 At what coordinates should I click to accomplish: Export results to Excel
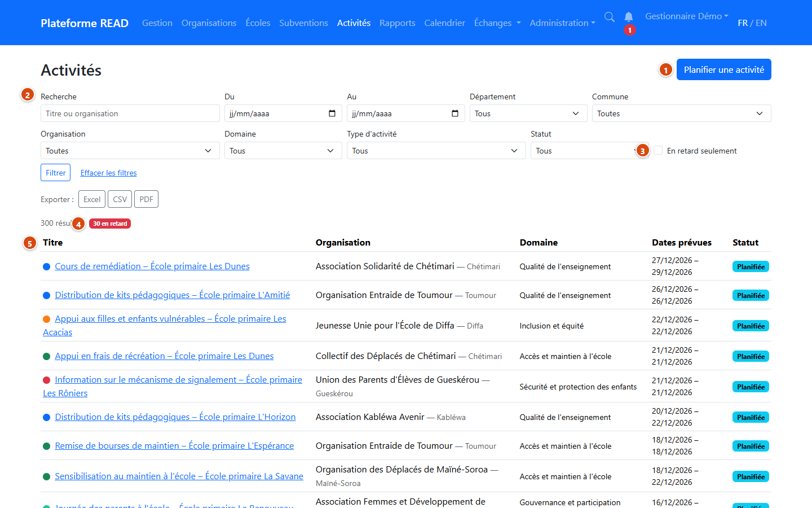click(92, 199)
